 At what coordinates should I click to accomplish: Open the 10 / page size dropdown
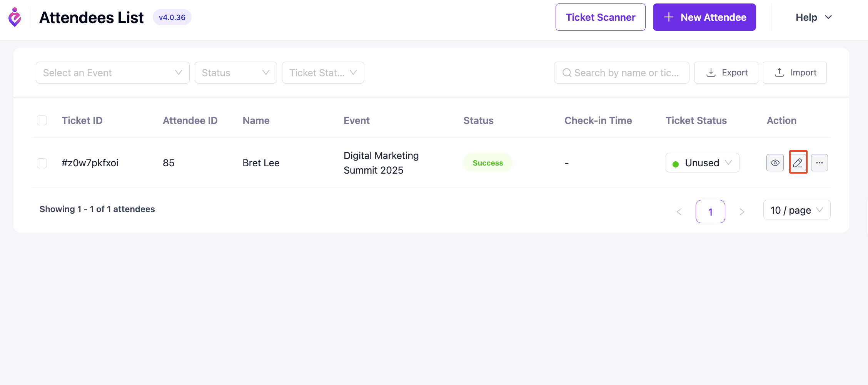pos(797,210)
